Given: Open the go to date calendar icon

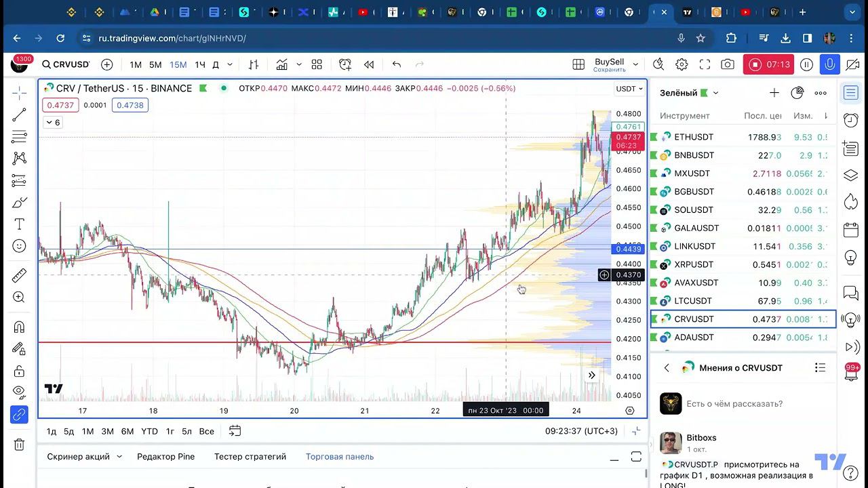Looking at the screenshot, I should pos(235,430).
